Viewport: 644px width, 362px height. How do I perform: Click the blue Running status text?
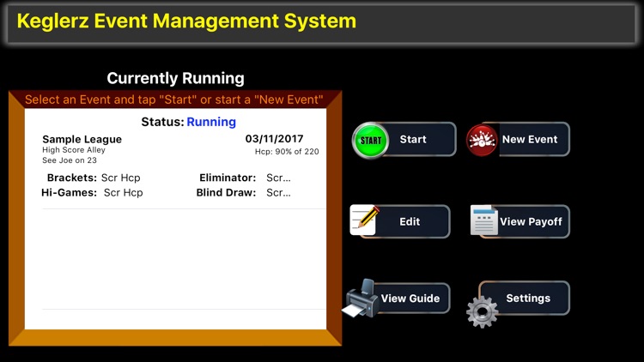(x=211, y=122)
